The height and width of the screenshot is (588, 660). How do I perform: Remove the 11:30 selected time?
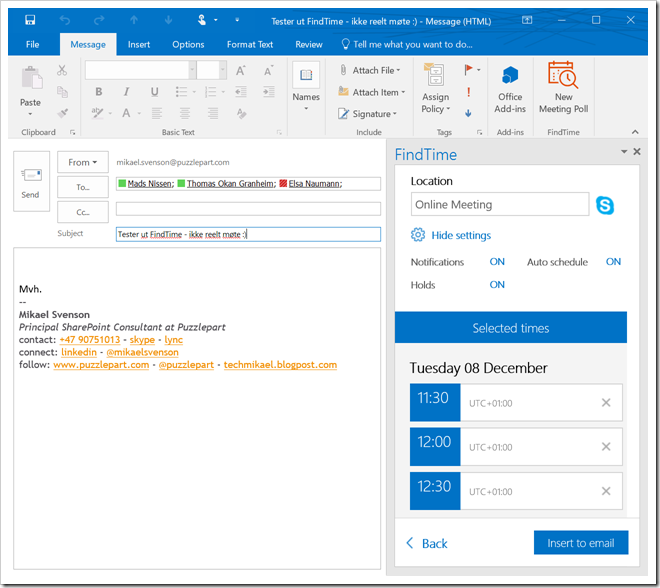click(x=606, y=402)
